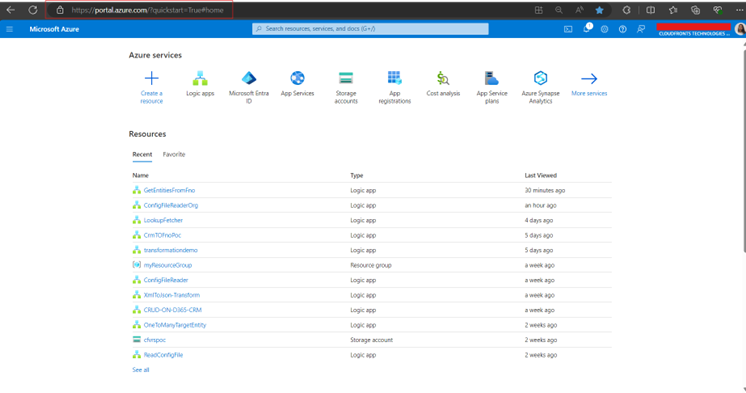Open Cloud Shell icon in header
Image resolution: width=746 pixels, height=393 pixels.
pyautogui.click(x=568, y=29)
